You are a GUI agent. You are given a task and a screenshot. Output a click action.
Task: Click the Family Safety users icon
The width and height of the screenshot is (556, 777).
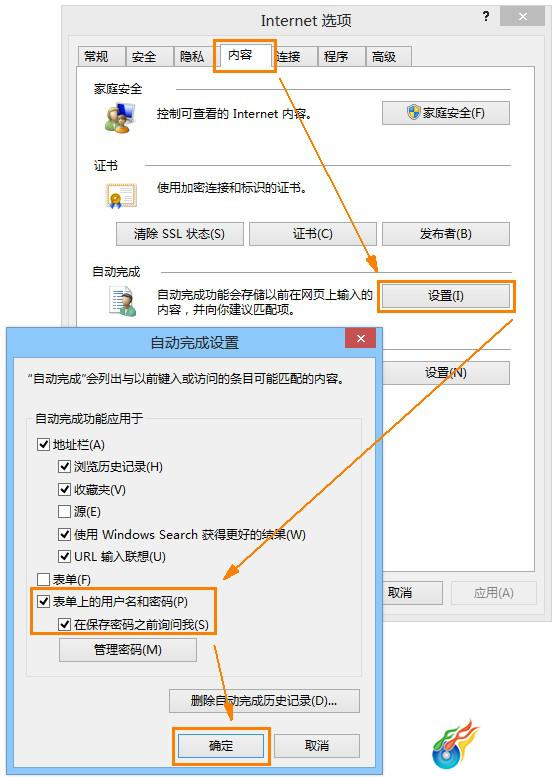(x=119, y=117)
